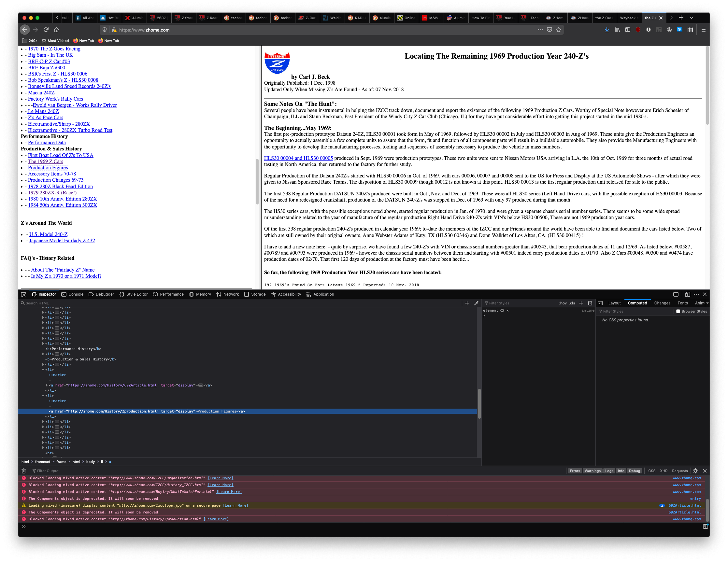Open HLS30 00004 and HLS30 00005 link
728x561 pixels.
pos(298,158)
